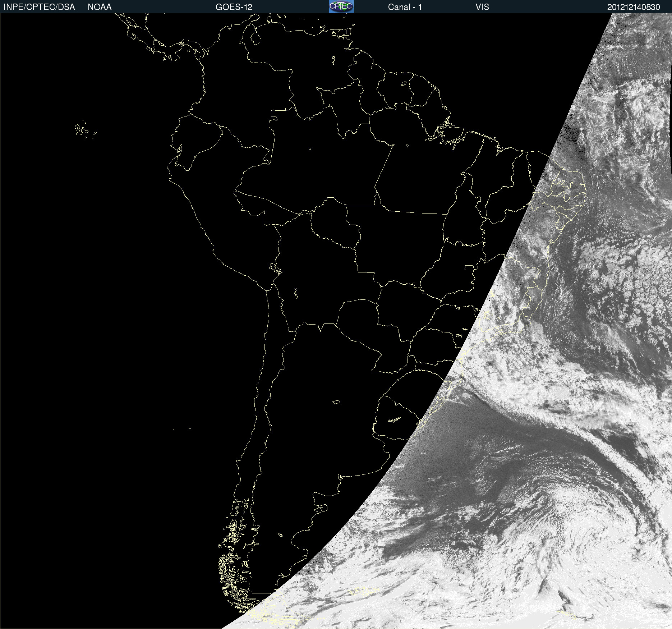Click the NOAA label in the header
This screenshot has height=629, width=672.
pyautogui.click(x=100, y=7)
